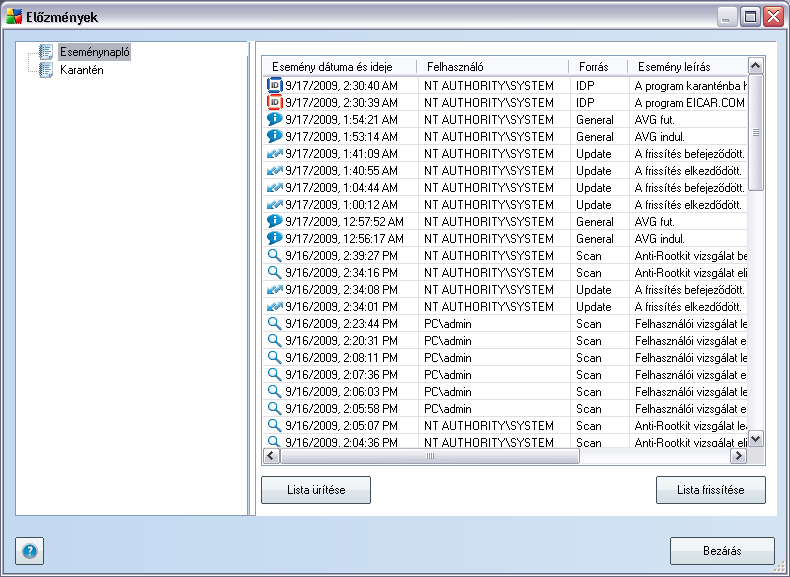Click the Lista frissítése button
The image size is (790, 577).
click(710, 490)
